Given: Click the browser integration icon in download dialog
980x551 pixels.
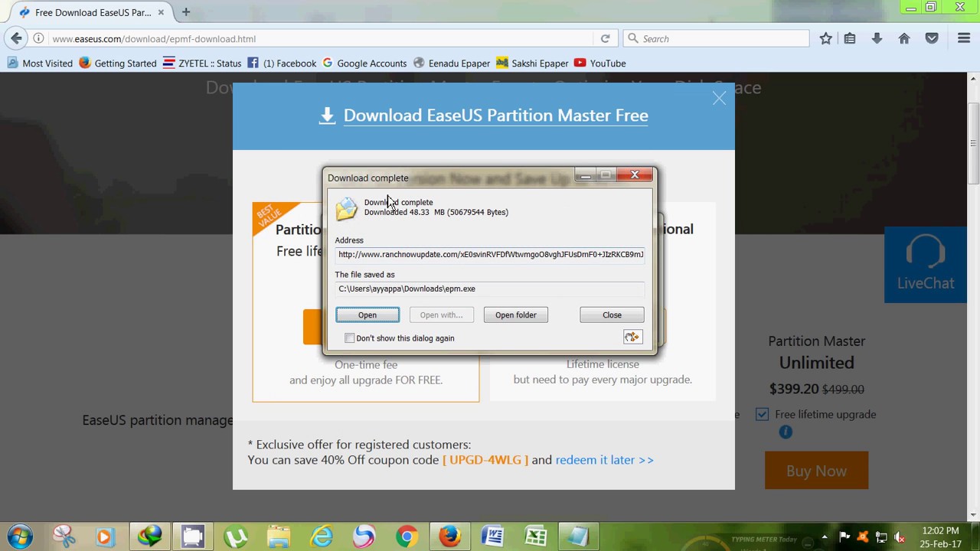Looking at the screenshot, I should [632, 337].
